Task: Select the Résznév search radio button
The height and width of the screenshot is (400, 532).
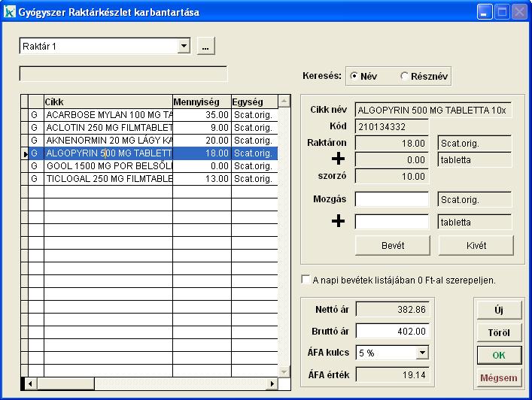Action: [x=405, y=76]
